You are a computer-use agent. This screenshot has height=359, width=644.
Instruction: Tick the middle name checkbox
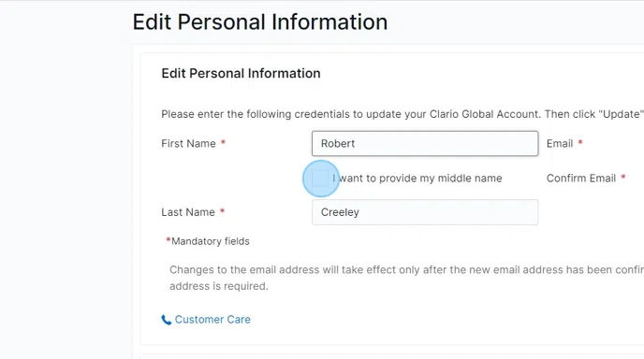pos(319,179)
